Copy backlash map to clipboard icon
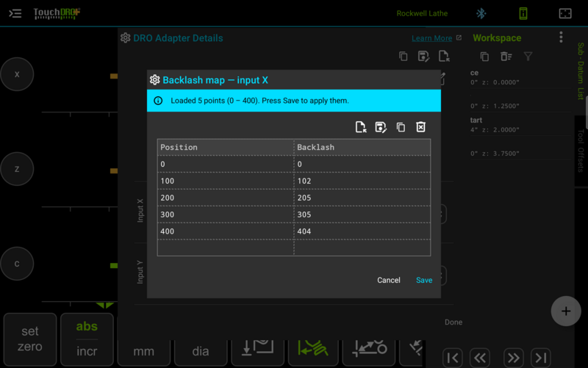The image size is (588, 368). pos(401,127)
